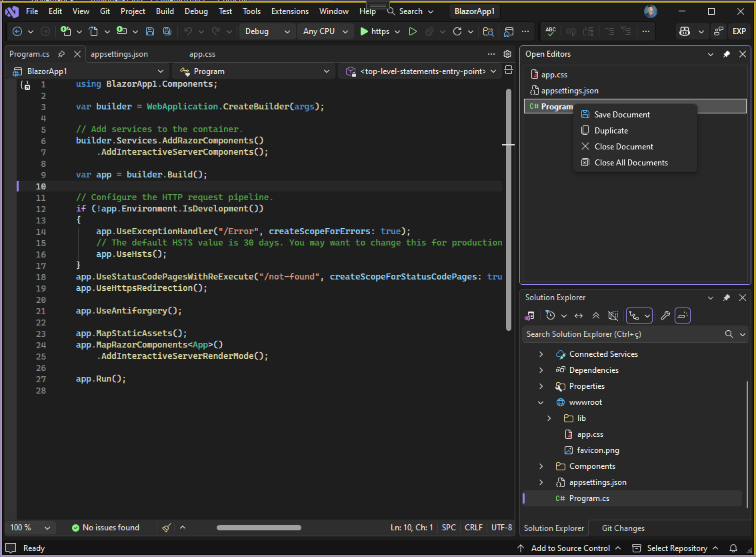Open the Extensions menu
Screen dimensions: 756x557
click(290, 11)
